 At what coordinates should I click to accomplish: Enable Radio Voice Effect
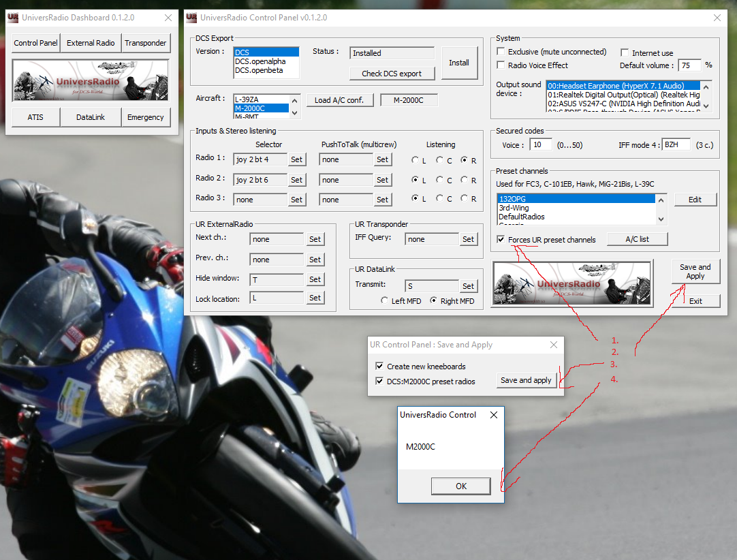tap(501, 65)
